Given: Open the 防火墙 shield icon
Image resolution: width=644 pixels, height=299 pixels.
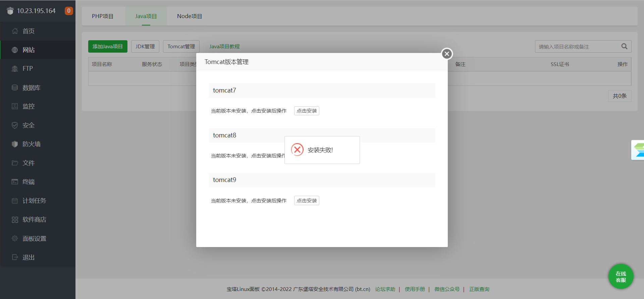Looking at the screenshot, I should pos(15,144).
